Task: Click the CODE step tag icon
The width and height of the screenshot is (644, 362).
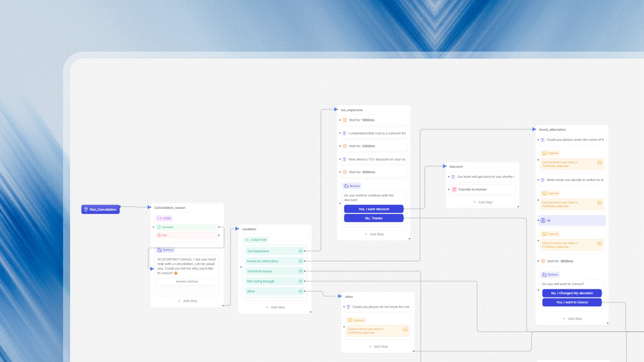Action: point(160,218)
